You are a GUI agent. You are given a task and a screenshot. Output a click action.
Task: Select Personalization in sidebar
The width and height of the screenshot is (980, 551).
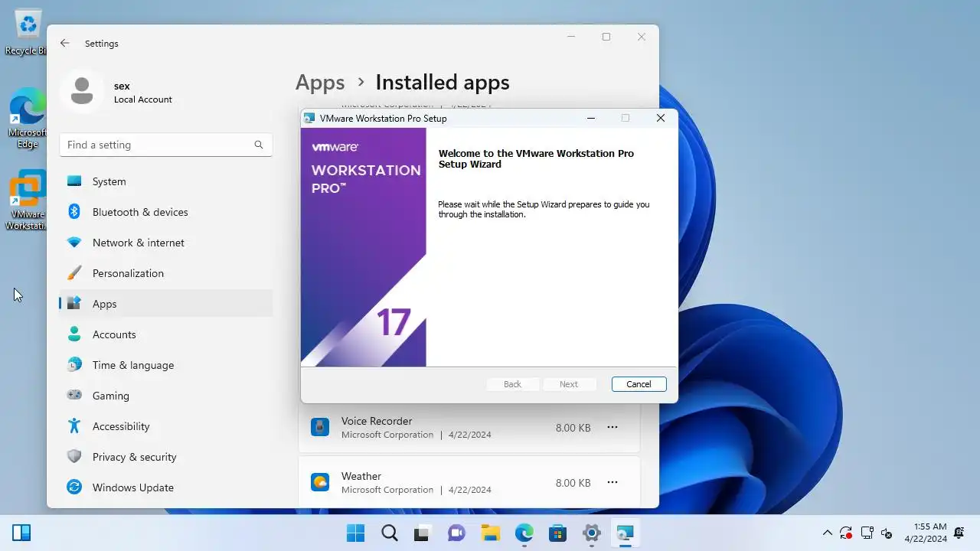click(x=165, y=273)
